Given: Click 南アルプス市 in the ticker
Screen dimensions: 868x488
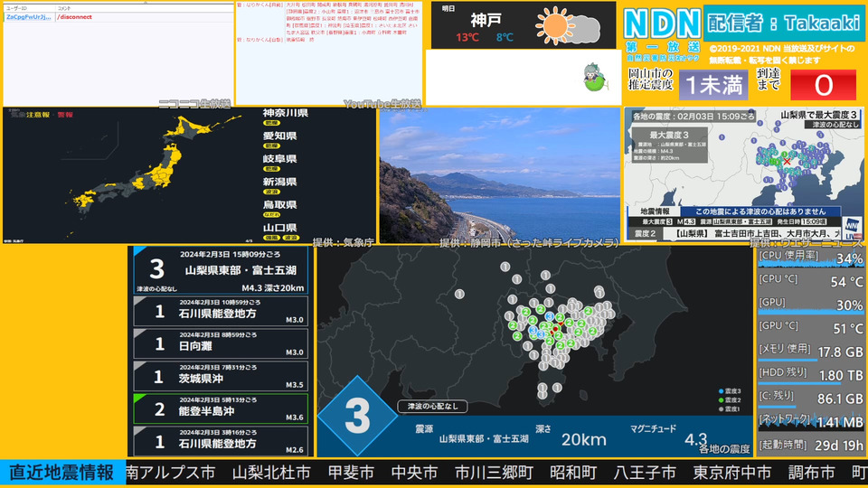Looking at the screenshot, I should [171, 473].
